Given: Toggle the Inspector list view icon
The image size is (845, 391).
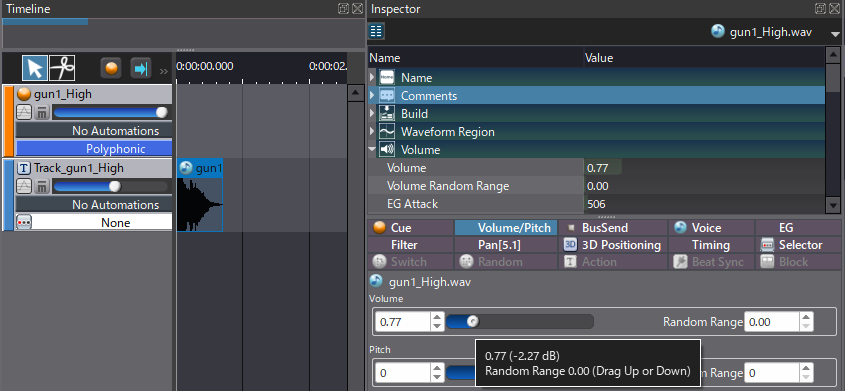Looking at the screenshot, I should pos(376,31).
